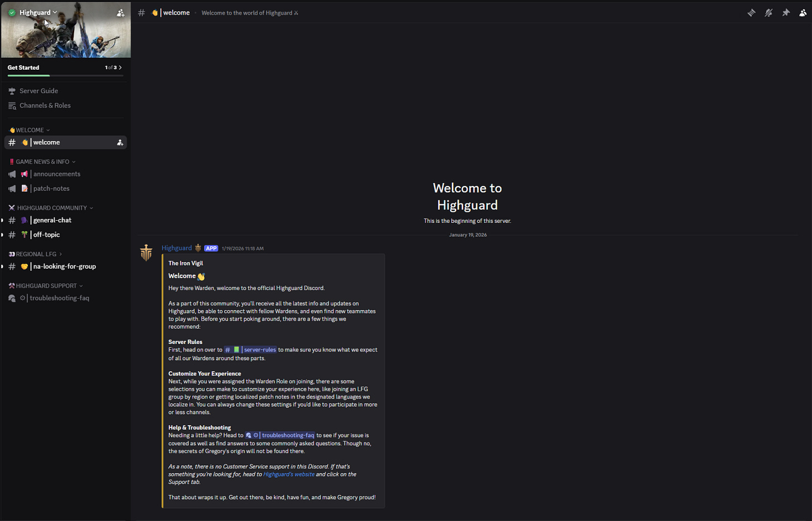Click hash icon in channel header
This screenshot has width=812, height=521.
point(142,12)
